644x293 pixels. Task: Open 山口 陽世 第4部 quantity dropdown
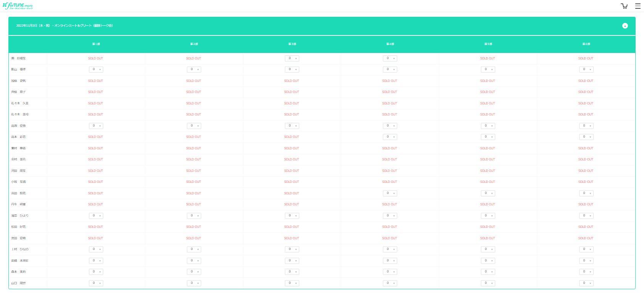click(x=390, y=283)
